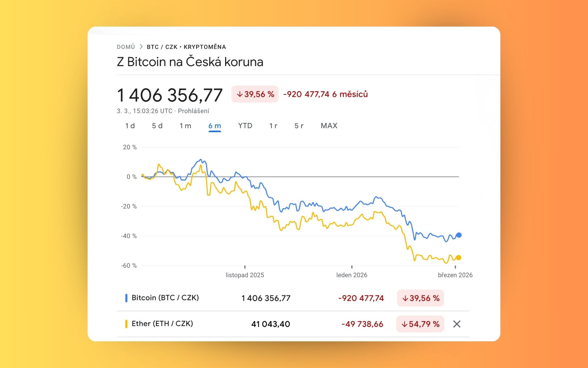Open the Ether (ETH / CZK) row
Image resolution: width=588 pixels, height=368 pixels.
[162, 324]
